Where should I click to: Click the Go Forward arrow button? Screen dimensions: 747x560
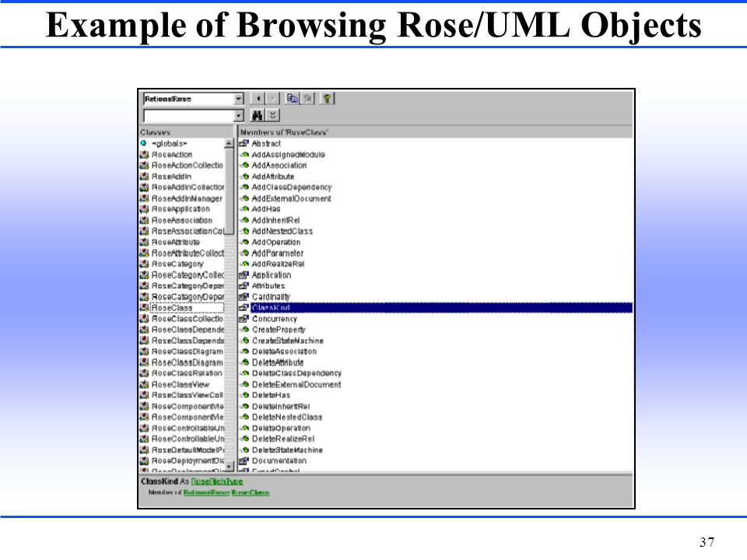272,99
